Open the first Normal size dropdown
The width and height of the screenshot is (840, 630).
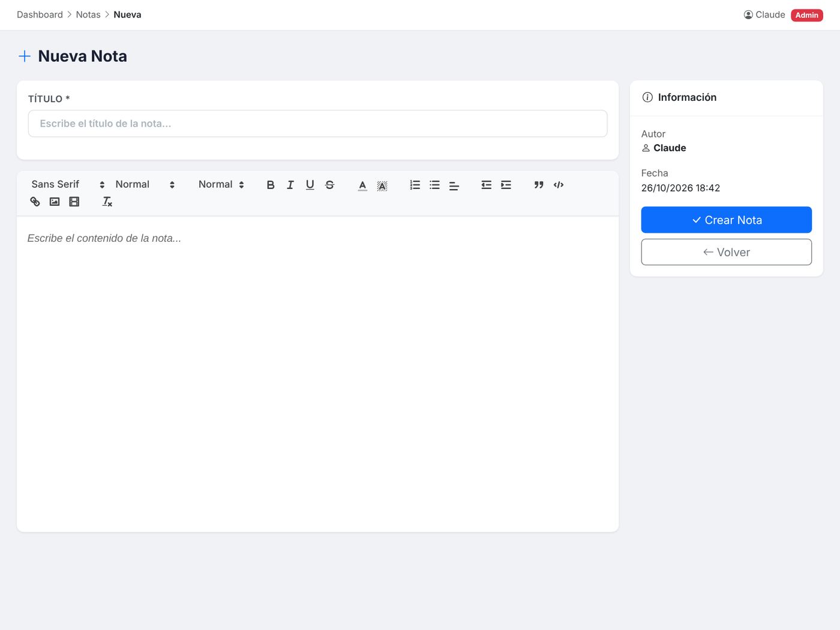145,184
